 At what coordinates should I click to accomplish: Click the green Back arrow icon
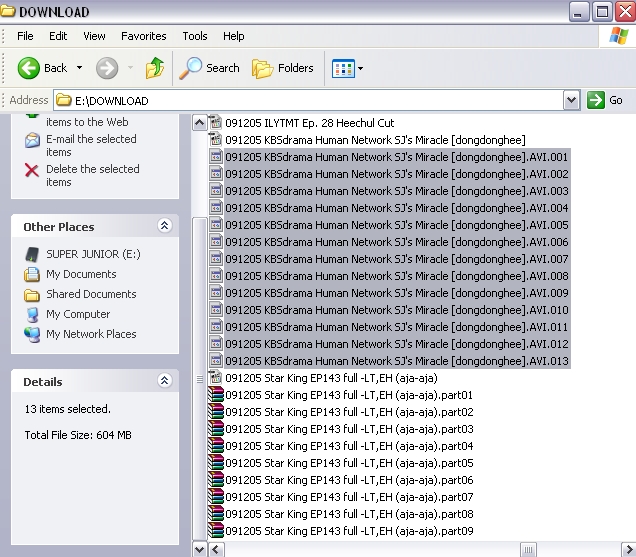click(x=28, y=68)
